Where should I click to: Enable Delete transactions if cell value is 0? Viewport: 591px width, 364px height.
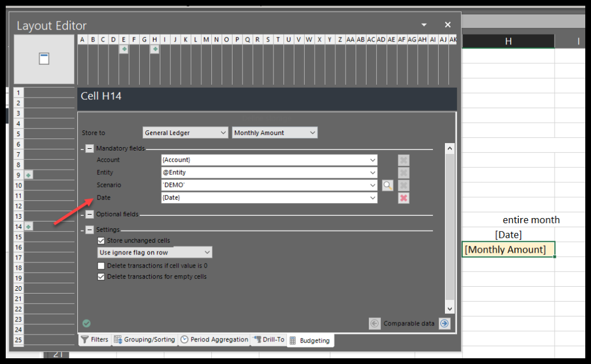click(x=102, y=266)
